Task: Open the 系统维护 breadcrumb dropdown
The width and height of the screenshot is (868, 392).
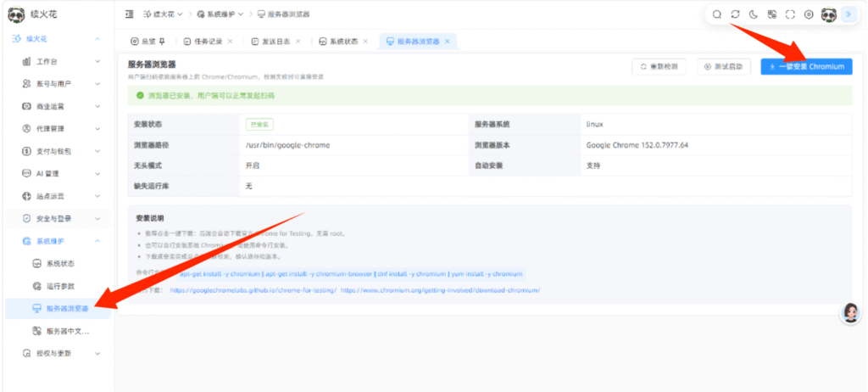Action: coord(220,14)
